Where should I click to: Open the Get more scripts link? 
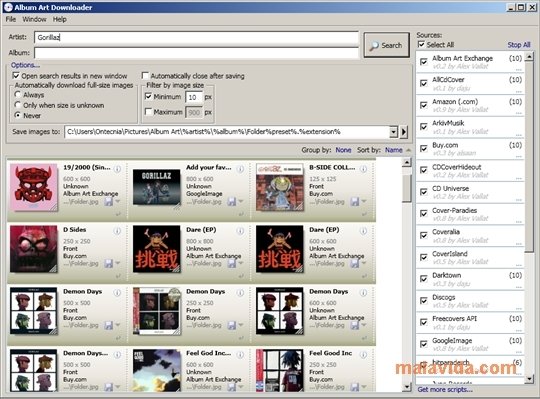pos(445,390)
